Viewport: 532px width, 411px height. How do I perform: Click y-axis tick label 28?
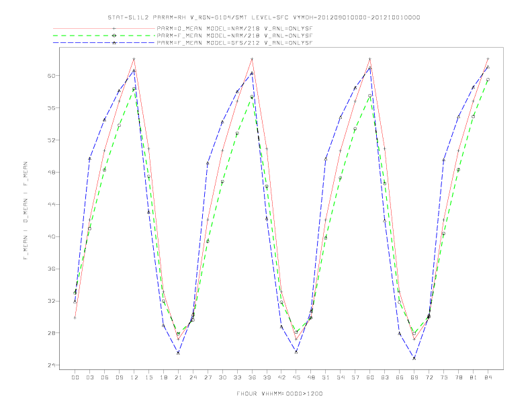pos(51,333)
